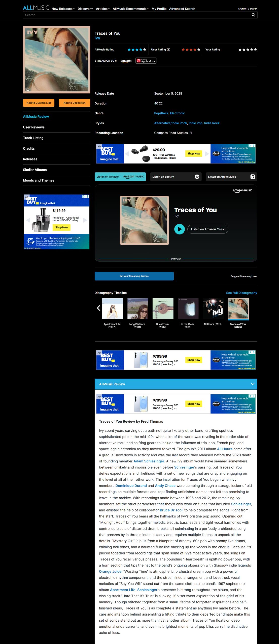The width and height of the screenshot is (279, 644).
Task: Click Add to Collection button
Action: coord(74,103)
